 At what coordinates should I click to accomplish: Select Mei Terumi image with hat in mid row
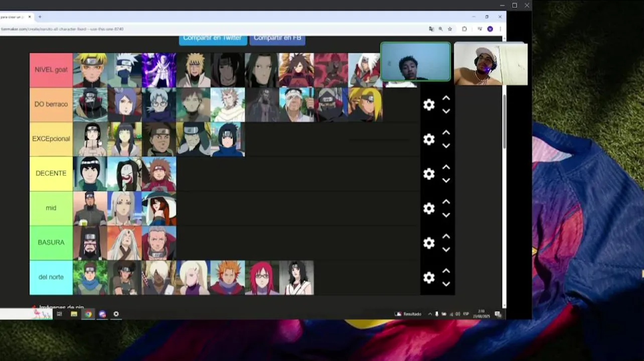[x=159, y=209]
